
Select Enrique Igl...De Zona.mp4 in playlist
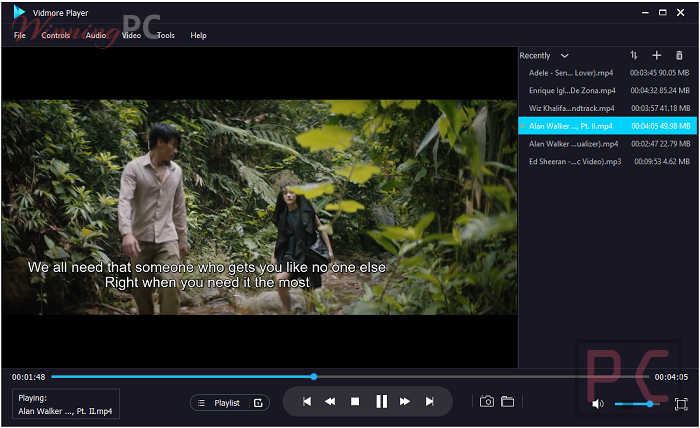coord(608,91)
